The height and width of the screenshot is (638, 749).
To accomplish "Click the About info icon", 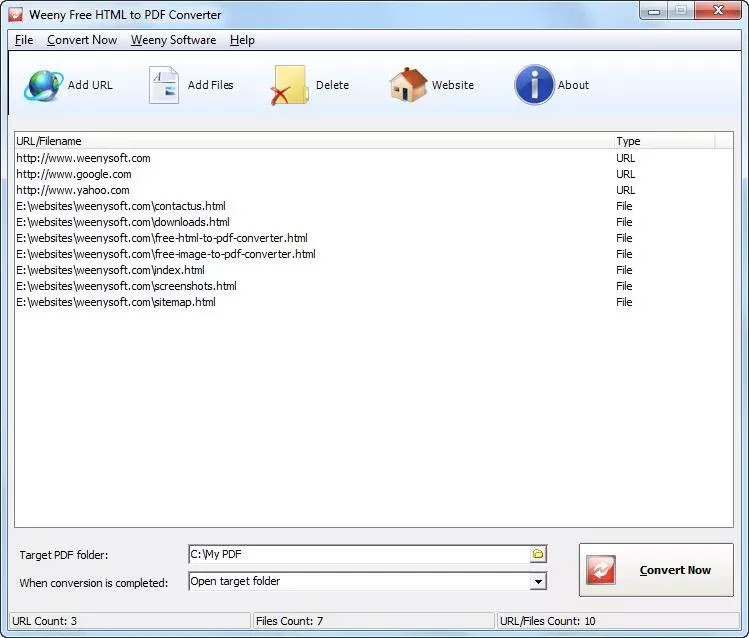I will pos(535,85).
